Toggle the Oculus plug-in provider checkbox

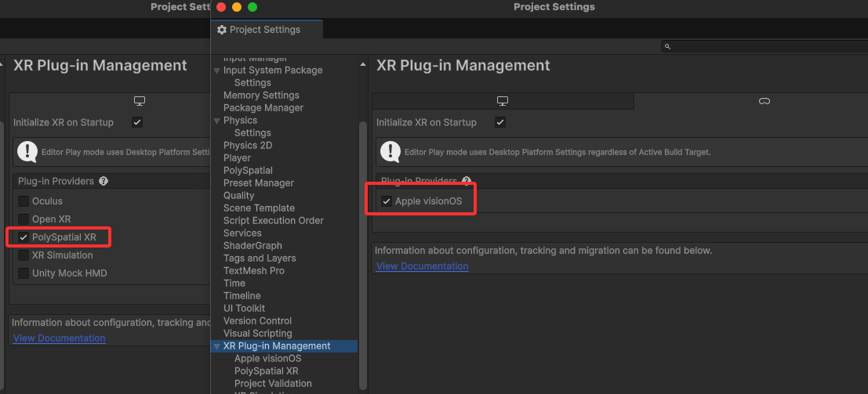(x=24, y=201)
